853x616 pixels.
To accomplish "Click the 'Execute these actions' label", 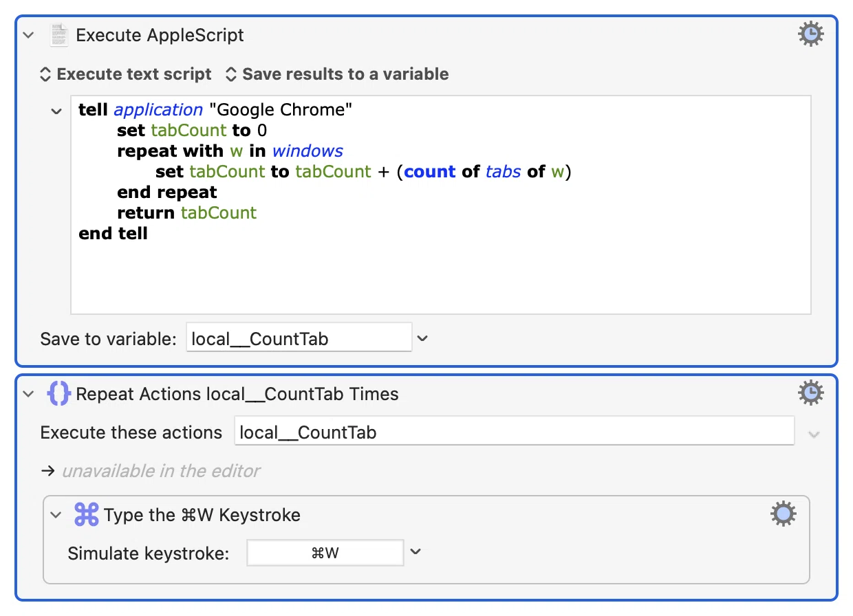I will tap(131, 432).
